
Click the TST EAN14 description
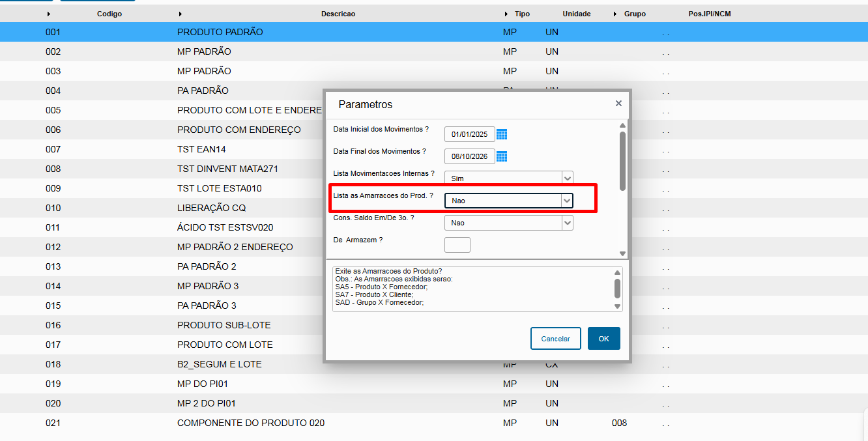(201, 149)
